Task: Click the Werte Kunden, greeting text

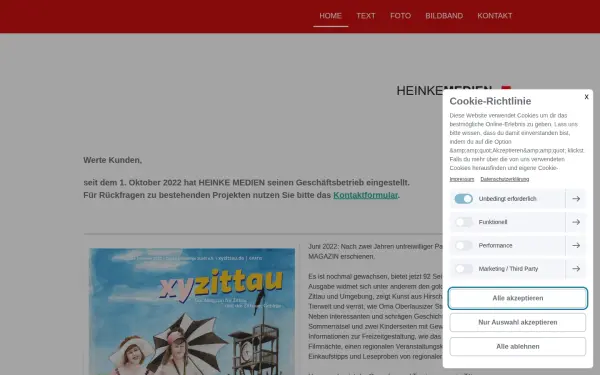Action: [x=112, y=160]
